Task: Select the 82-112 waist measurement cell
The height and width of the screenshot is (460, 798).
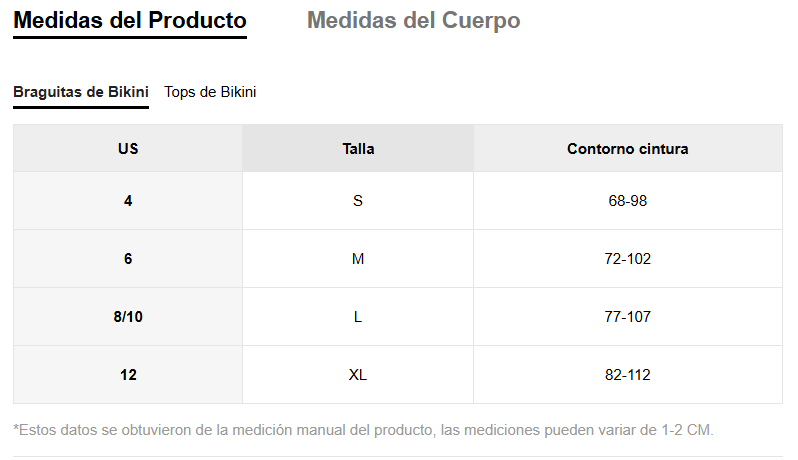Action: (628, 375)
